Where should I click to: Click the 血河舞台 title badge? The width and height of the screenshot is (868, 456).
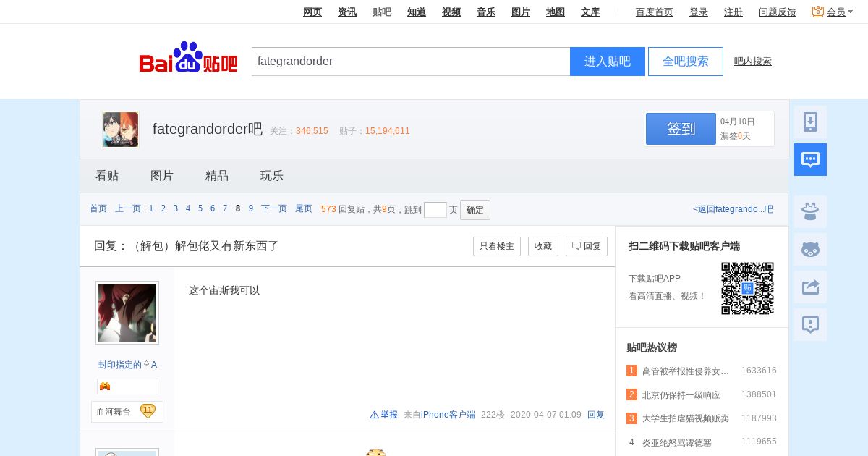click(114, 412)
